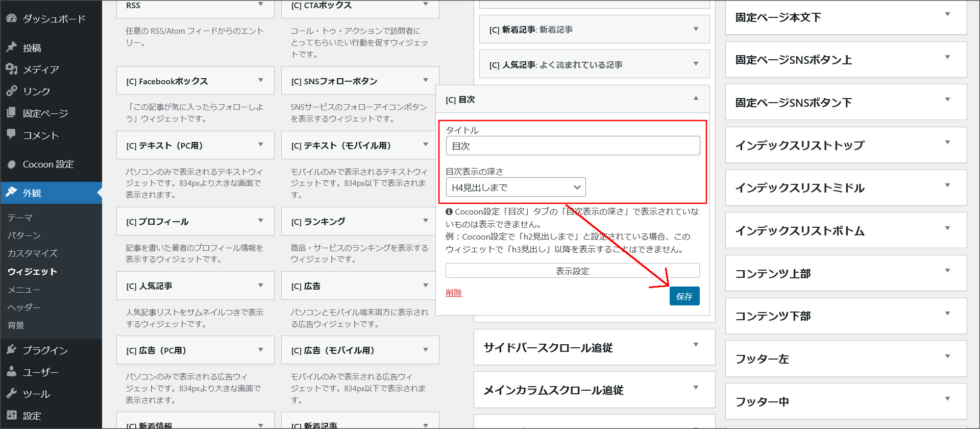
Task: Click the pushpin icon beside 投稿
Action: [12, 47]
